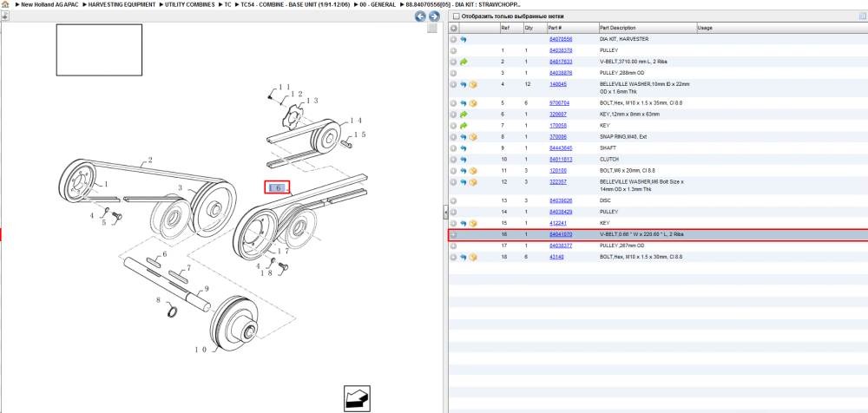The height and width of the screenshot is (413, 868).
Task: Click the pin icon above the diagram
Action: (x=5, y=16)
